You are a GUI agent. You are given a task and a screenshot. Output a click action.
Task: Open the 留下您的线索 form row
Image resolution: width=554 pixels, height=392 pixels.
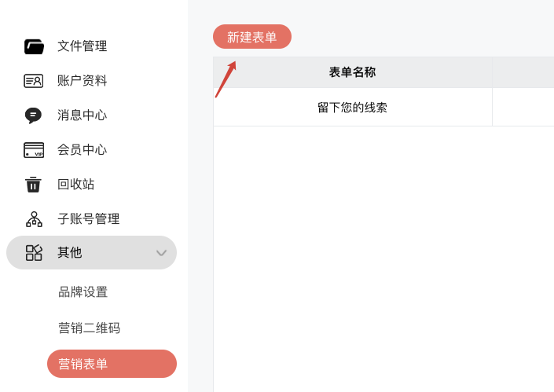click(x=352, y=108)
